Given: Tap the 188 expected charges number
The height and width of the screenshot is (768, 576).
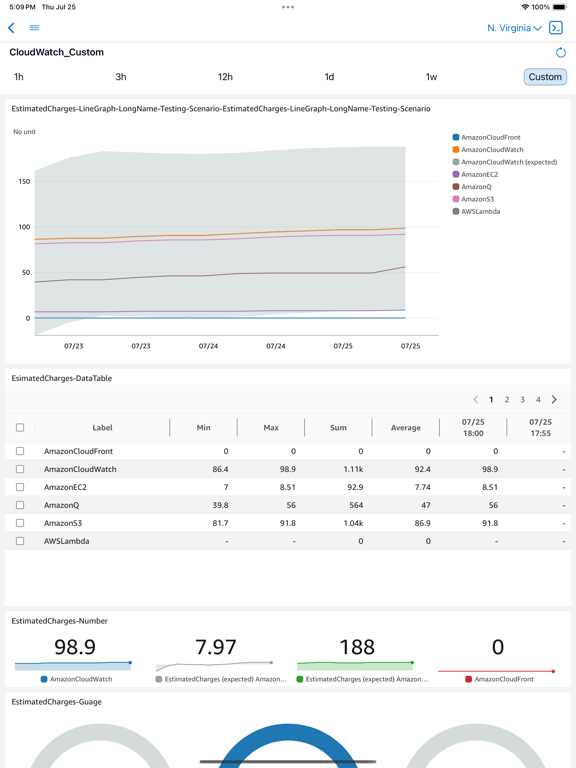Looking at the screenshot, I should tap(357, 647).
